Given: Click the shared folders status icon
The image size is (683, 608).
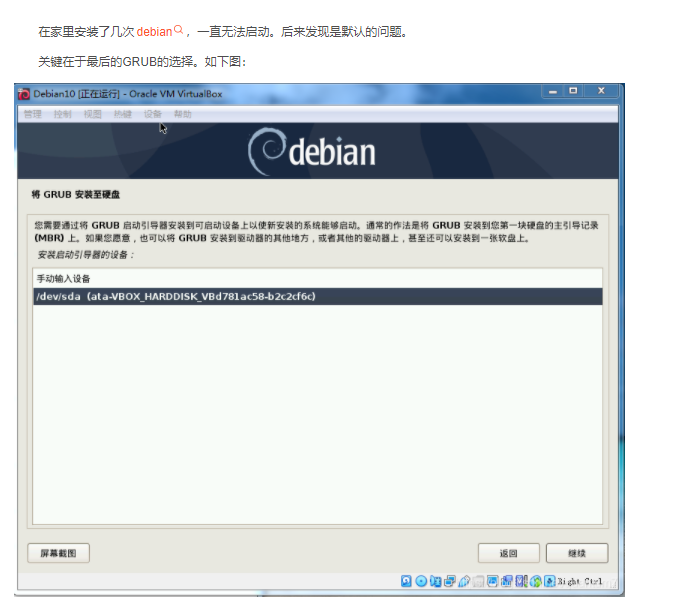Looking at the screenshot, I should point(478,581).
